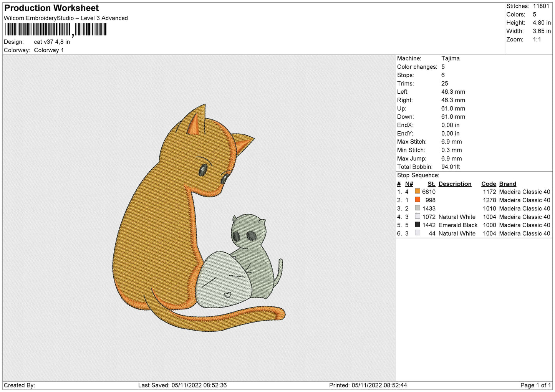This screenshot has height=392, width=555.
Task: Click the 'N#' column header
Action: click(x=409, y=184)
